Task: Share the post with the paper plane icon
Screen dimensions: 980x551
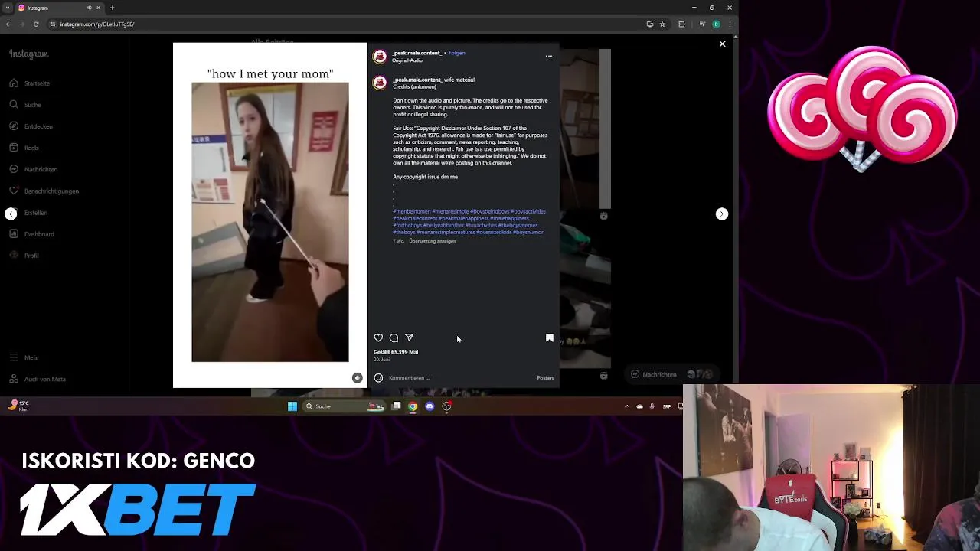Action: tap(409, 337)
